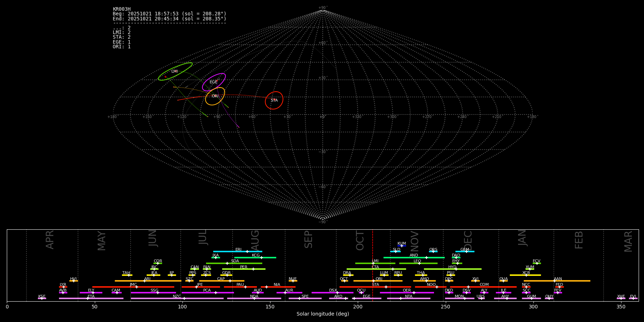Click the STA radiant label on sky map
The width and height of the screenshot is (644, 322).
click(274, 101)
